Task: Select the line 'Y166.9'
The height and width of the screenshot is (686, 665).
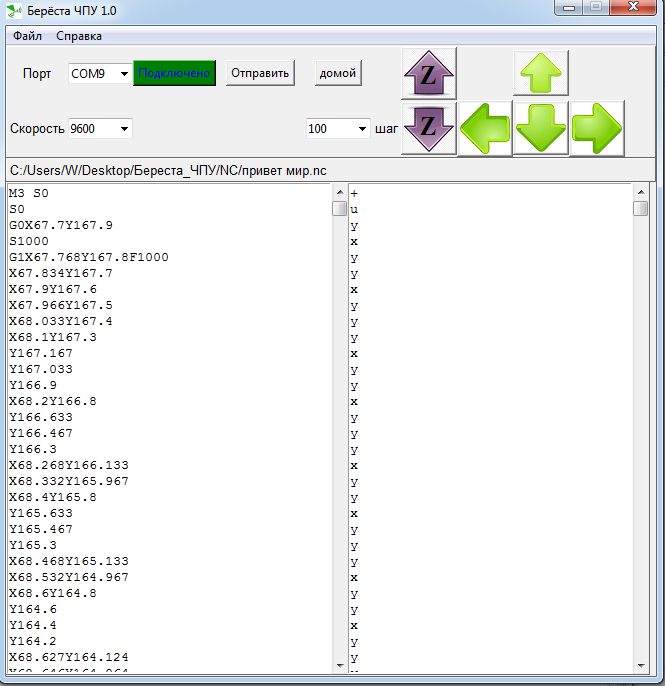Action: tap(33, 385)
